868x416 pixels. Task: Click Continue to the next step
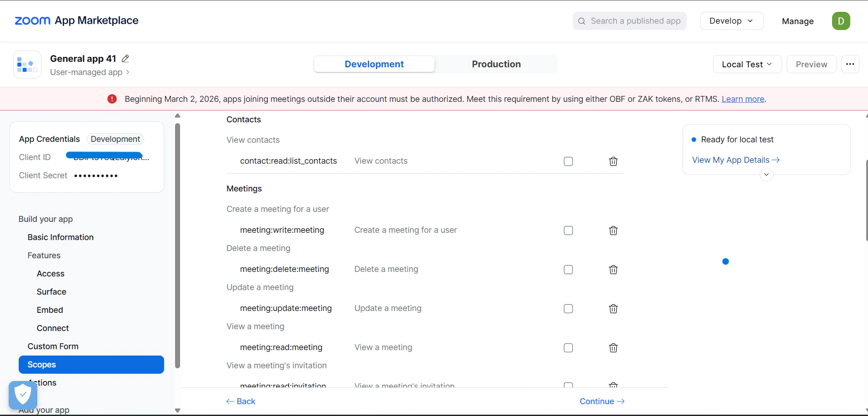[x=602, y=401]
